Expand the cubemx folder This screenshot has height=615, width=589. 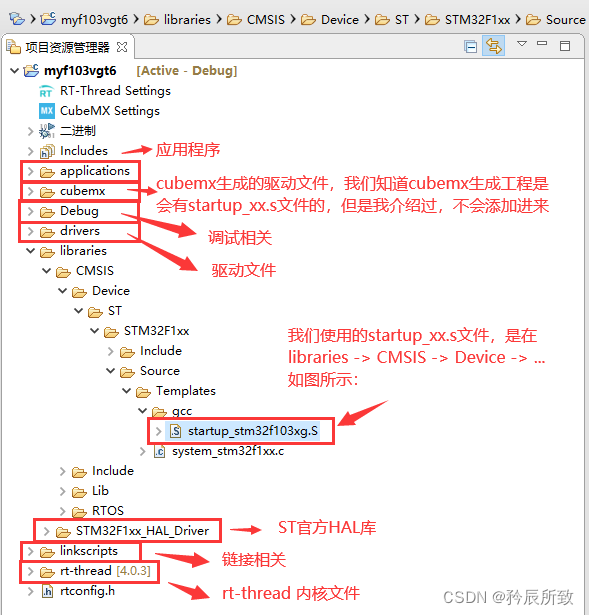tap(30, 191)
